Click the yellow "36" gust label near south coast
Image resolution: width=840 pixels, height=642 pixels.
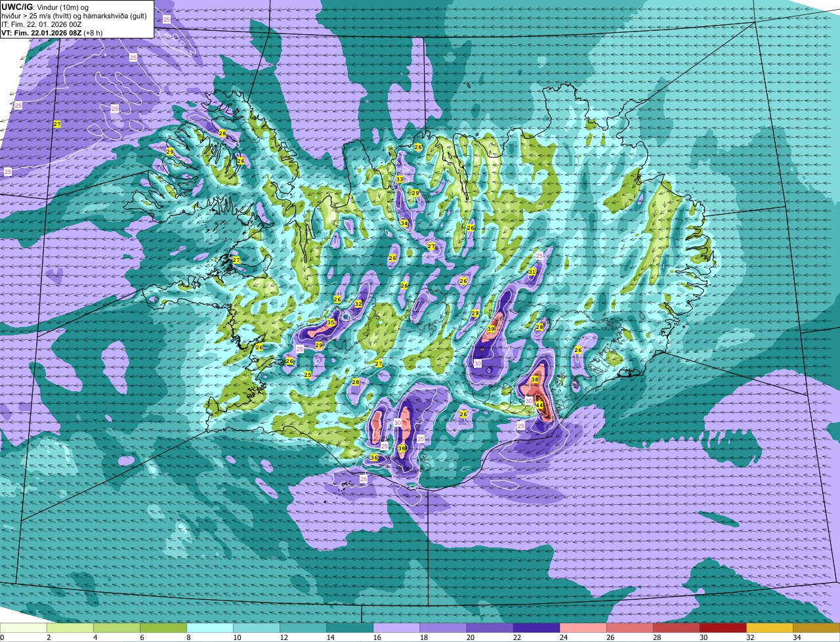(374, 458)
